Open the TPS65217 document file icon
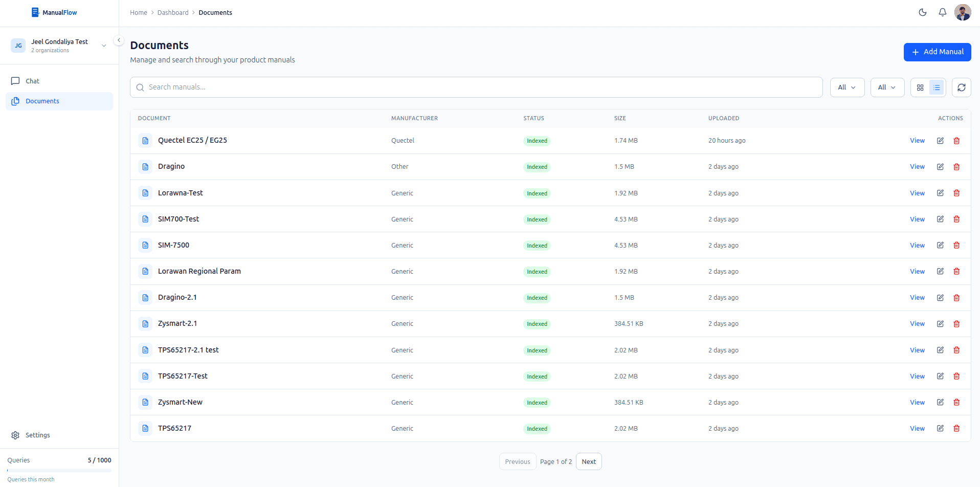 coord(145,428)
